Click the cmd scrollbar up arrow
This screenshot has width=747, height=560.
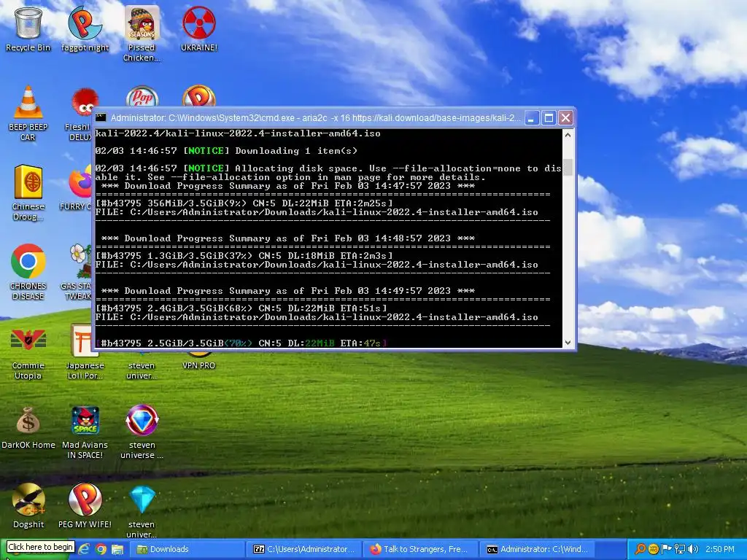568,135
